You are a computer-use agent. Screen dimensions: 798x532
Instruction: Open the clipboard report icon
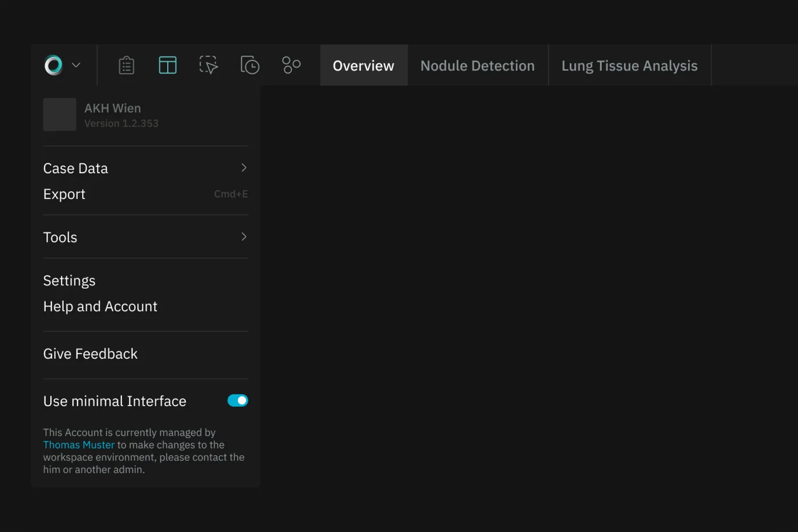tap(127, 65)
